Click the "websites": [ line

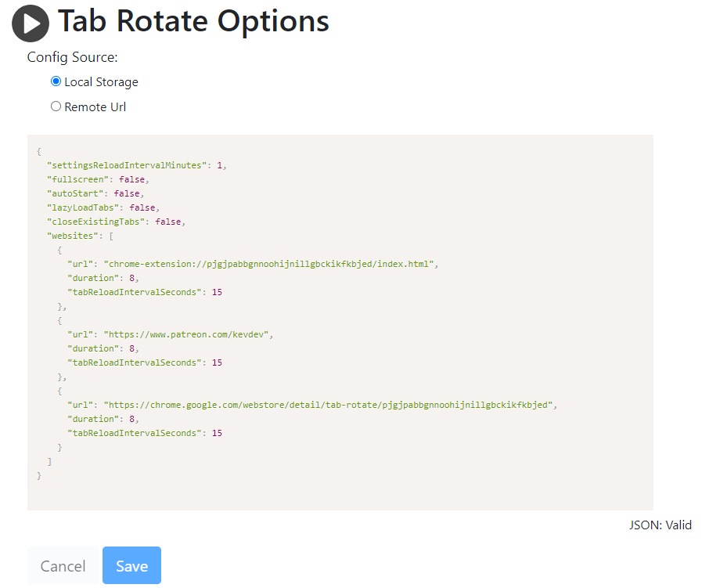coord(81,236)
